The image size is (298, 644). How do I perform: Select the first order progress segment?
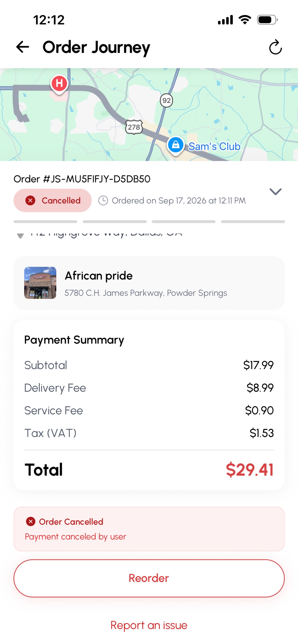[x=45, y=222]
